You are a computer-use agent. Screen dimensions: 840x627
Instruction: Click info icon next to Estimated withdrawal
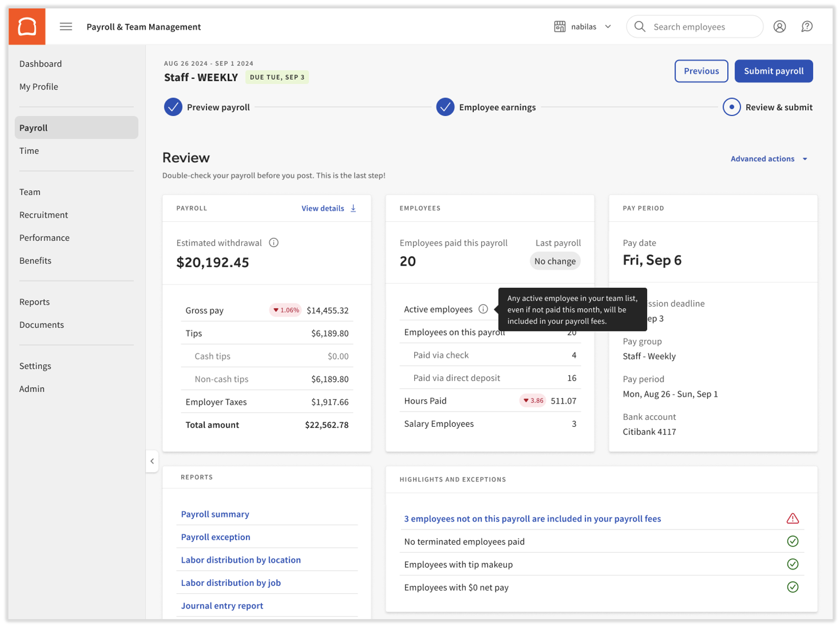[x=274, y=243]
